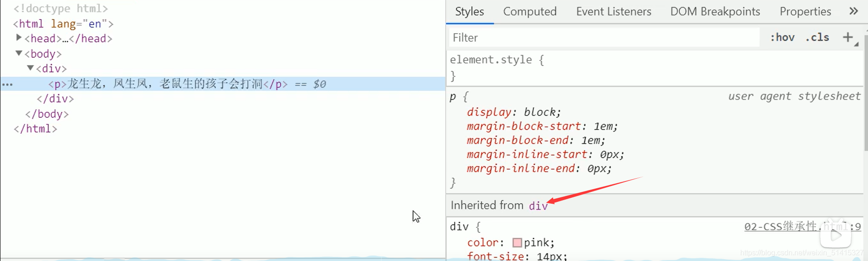Click the plus icon to add new style rule
The image size is (868, 261).
848,37
